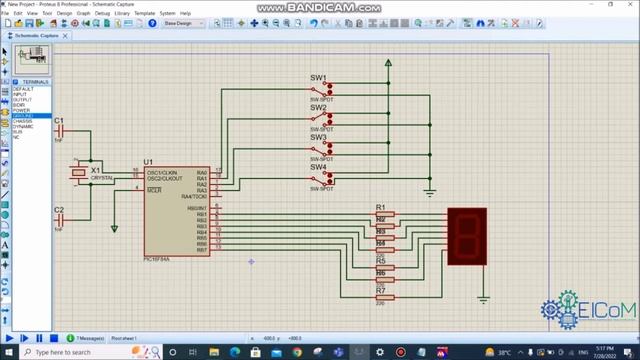
Task: Select OUTPUT in the terminals list
Action: pyautogui.click(x=22, y=100)
